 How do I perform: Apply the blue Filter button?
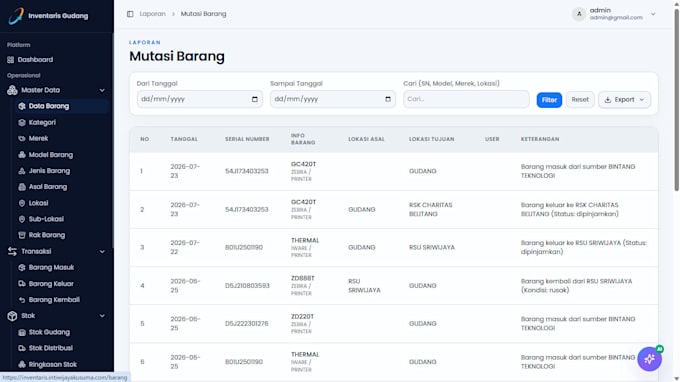point(549,100)
